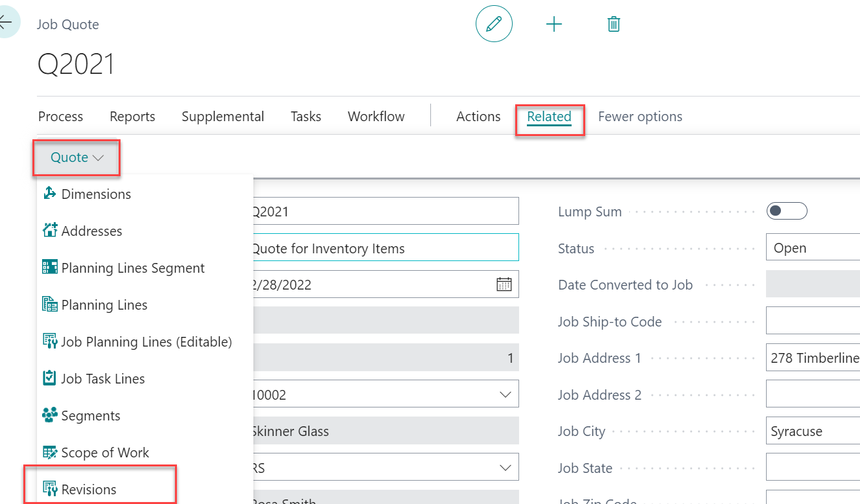
Task: Switch to the Related tab
Action: [x=549, y=117]
